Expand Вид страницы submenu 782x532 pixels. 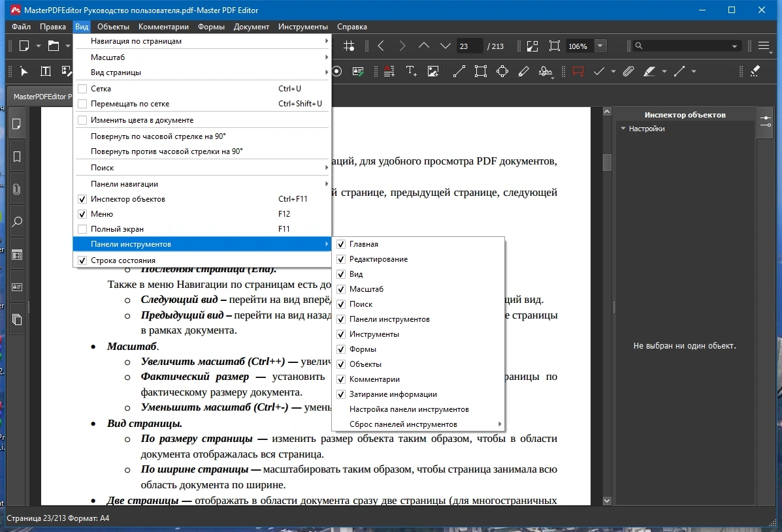coord(202,72)
